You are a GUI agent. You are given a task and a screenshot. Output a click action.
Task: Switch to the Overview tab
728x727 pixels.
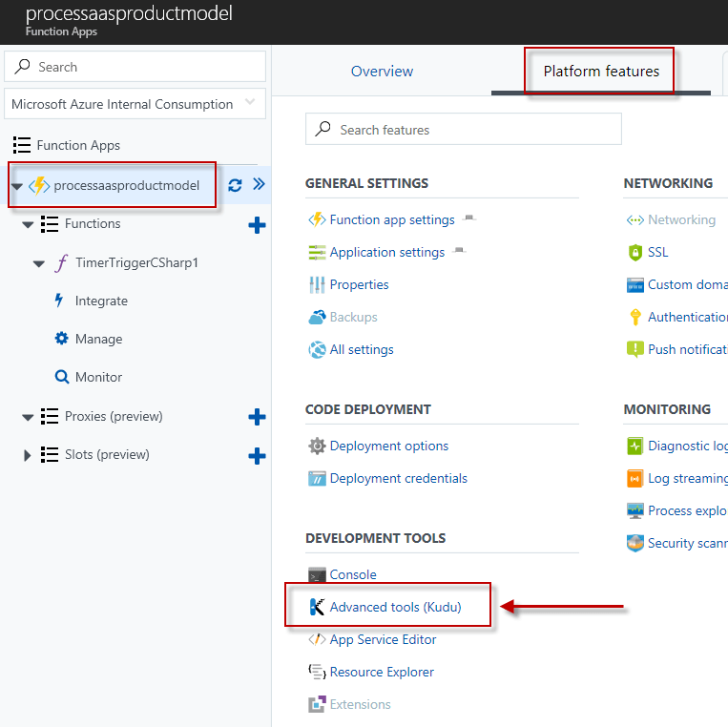click(x=382, y=72)
